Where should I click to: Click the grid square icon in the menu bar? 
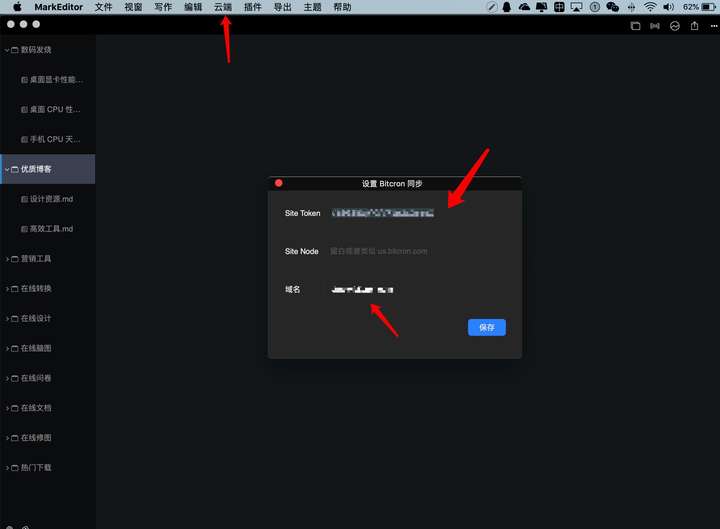click(559, 7)
